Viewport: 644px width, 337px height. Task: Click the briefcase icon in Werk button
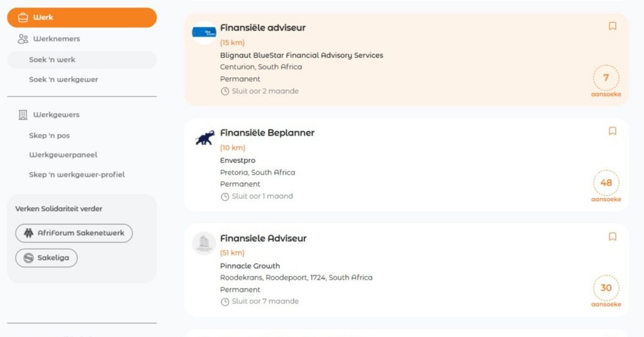point(23,18)
